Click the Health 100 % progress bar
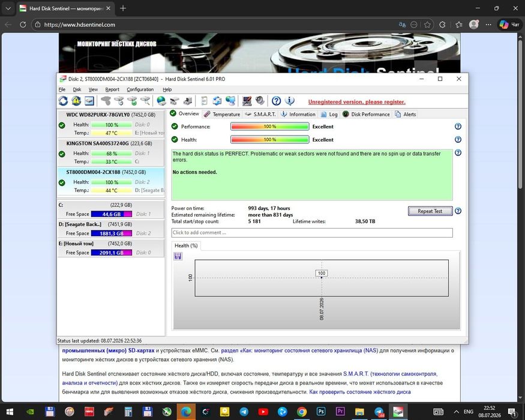This screenshot has width=525, height=420. click(x=269, y=140)
